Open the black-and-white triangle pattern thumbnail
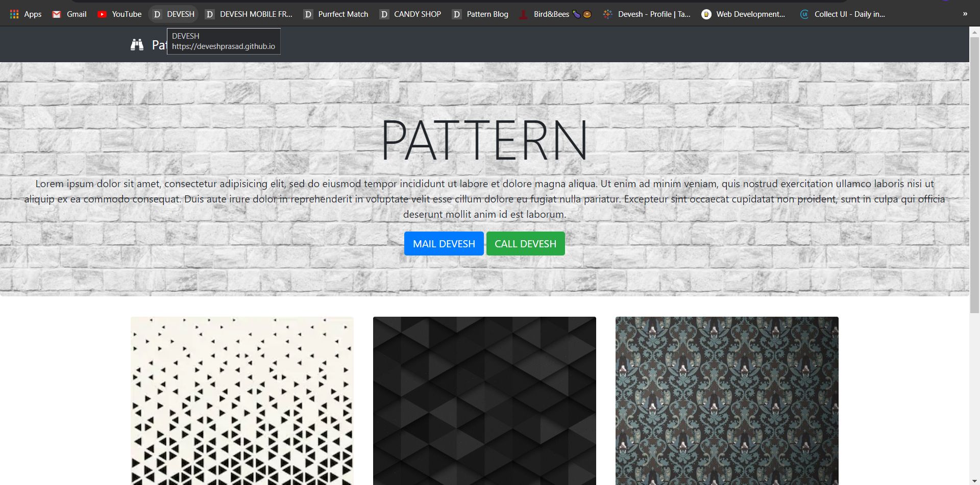Screen dimensions: 980x485 [x=242, y=401]
